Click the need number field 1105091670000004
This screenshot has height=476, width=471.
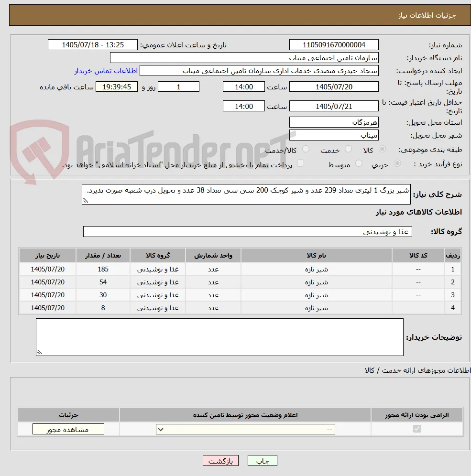[334, 44]
